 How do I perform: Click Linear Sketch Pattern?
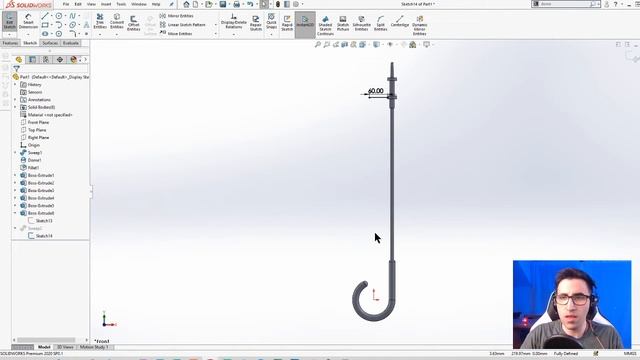[182, 25]
